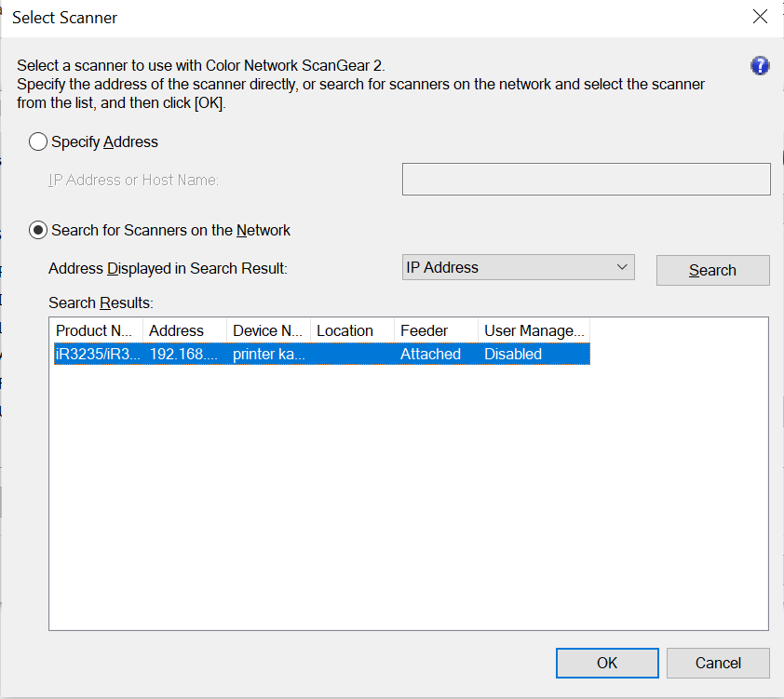Click the blue help question mark icon
This screenshot has height=699, width=784.
760,66
